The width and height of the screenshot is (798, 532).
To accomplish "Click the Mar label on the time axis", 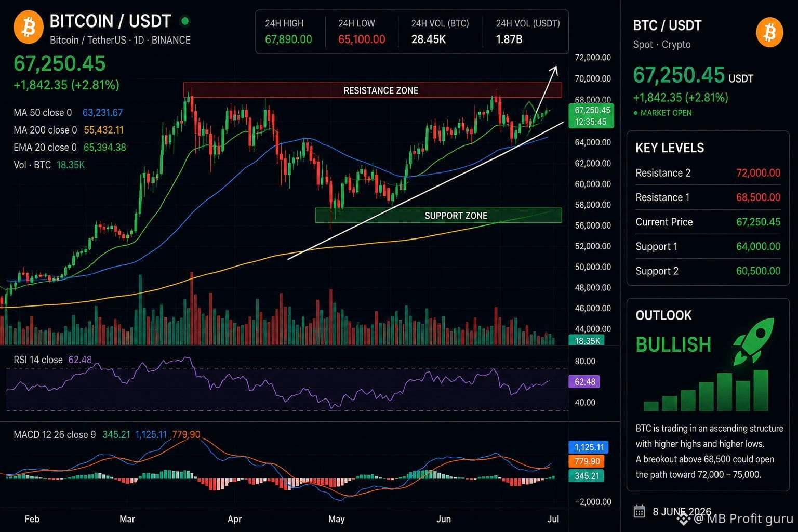I will tap(127, 519).
